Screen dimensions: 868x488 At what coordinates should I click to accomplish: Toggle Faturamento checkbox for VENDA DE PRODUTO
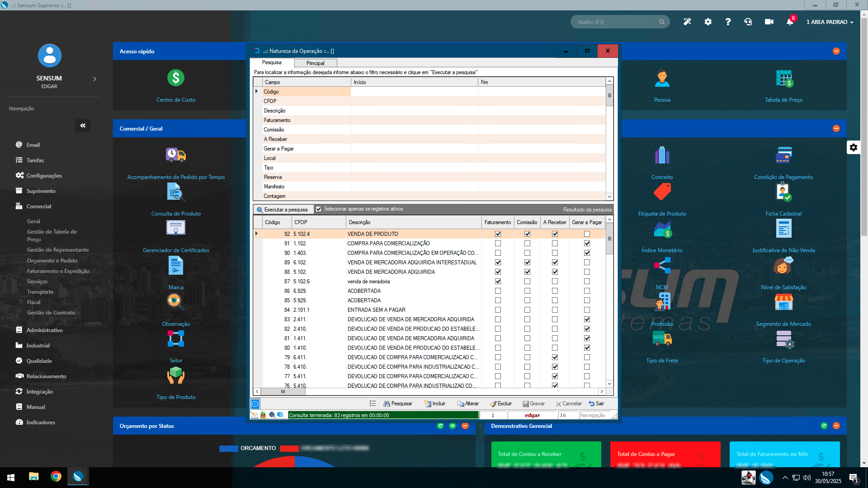coord(498,234)
